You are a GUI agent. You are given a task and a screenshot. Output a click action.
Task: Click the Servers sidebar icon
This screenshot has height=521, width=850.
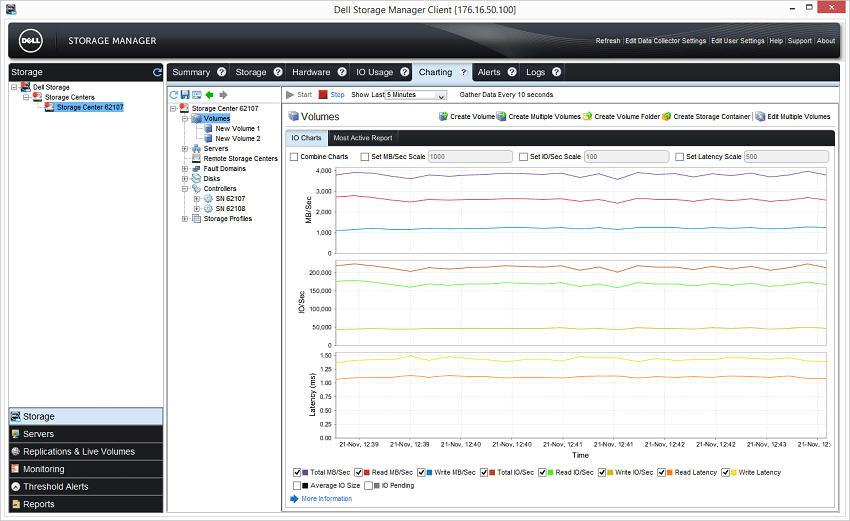coord(16,434)
